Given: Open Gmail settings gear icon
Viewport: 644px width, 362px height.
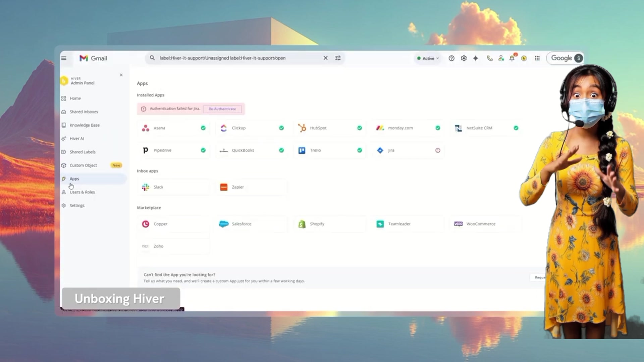Looking at the screenshot, I should pos(464,58).
